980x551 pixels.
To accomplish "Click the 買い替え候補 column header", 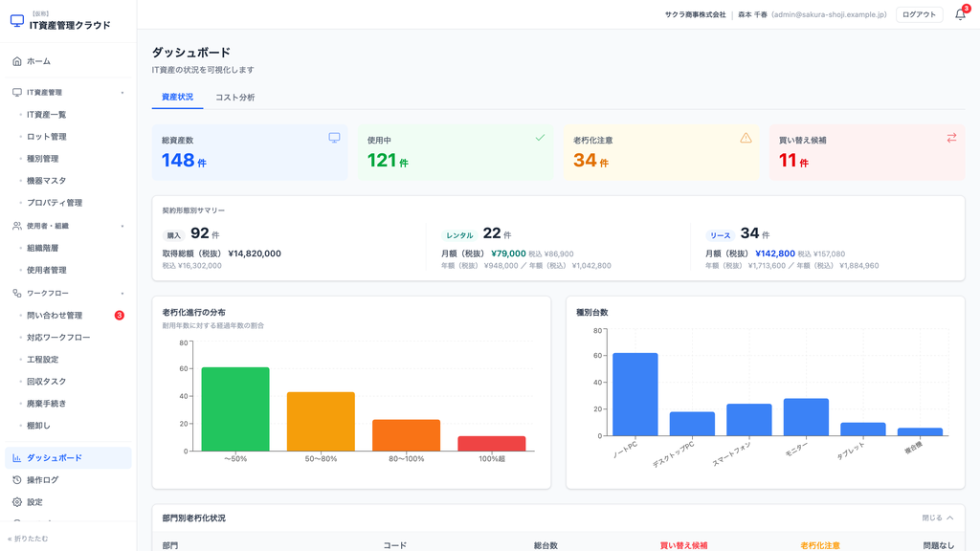I will [683, 545].
